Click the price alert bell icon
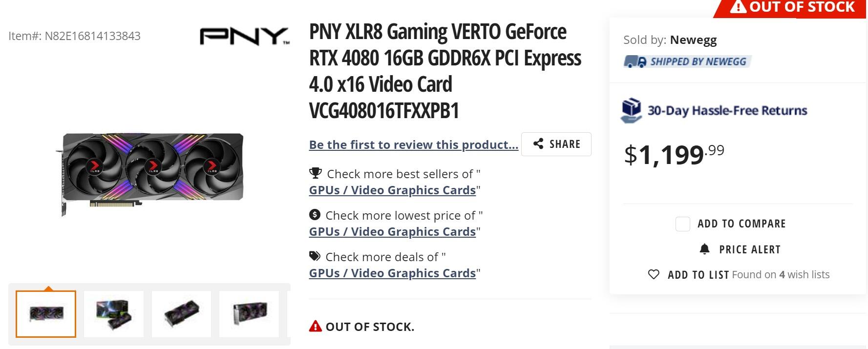Viewport: 868px width, 349px height. tap(704, 249)
